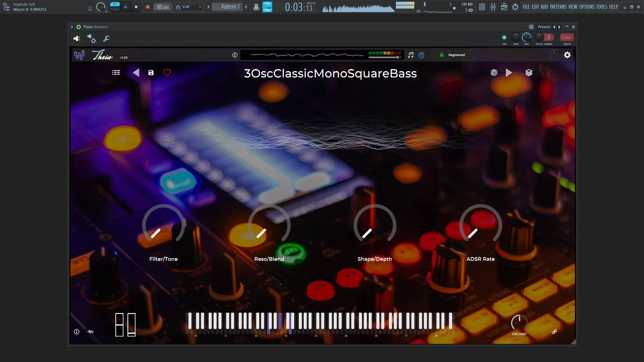Select previous preset arrow in wrapper
644x362 pixels.
[554, 27]
